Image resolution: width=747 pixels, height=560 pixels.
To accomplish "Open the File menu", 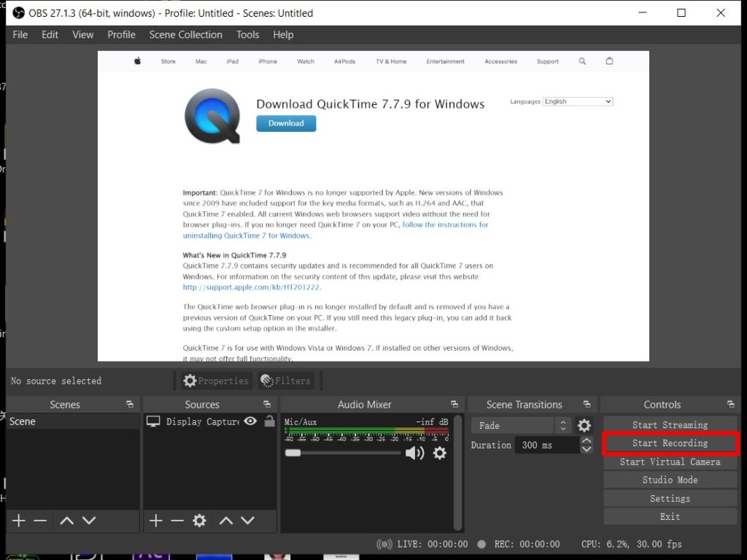I will coord(20,35).
